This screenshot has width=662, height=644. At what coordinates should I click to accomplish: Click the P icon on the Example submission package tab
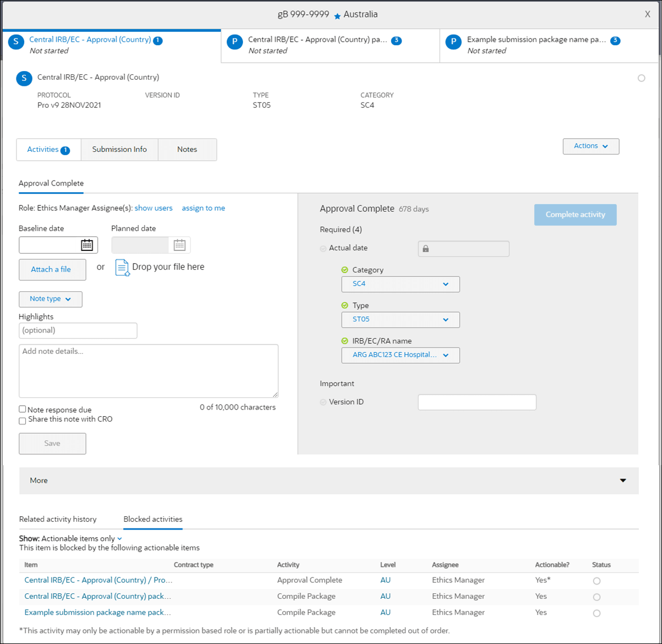point(453,41)
